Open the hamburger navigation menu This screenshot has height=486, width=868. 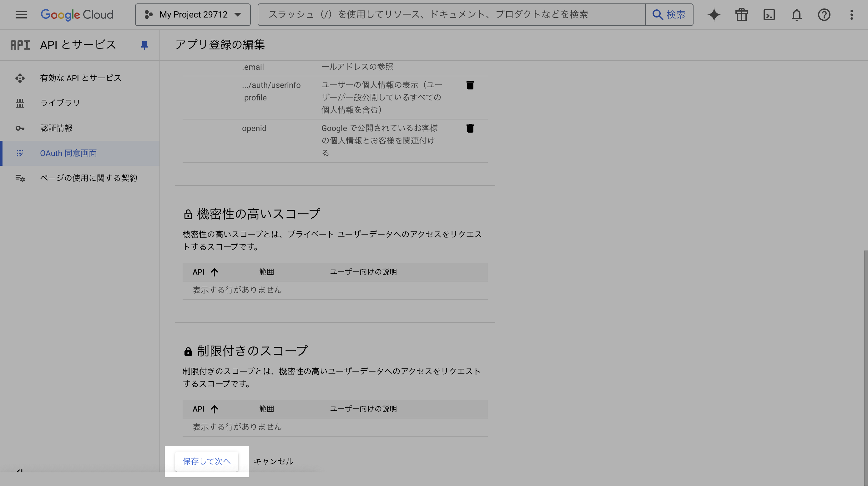coord(21,14)
